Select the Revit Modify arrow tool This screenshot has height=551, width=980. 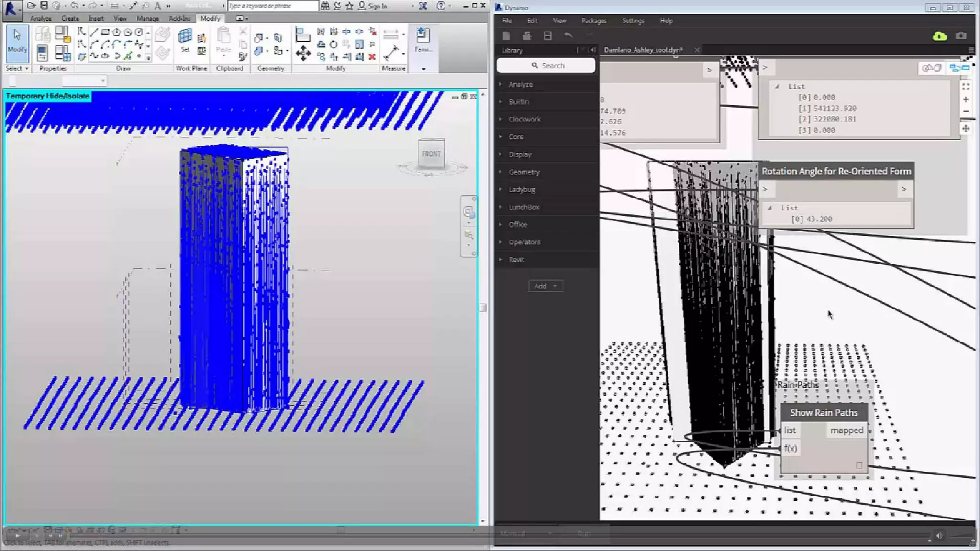click(x=17, y=40)
